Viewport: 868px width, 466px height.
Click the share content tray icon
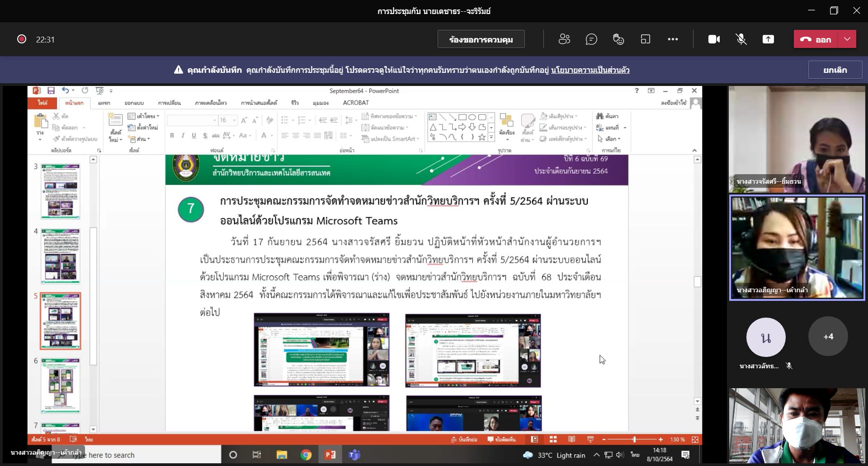click(x=768, y=39)
